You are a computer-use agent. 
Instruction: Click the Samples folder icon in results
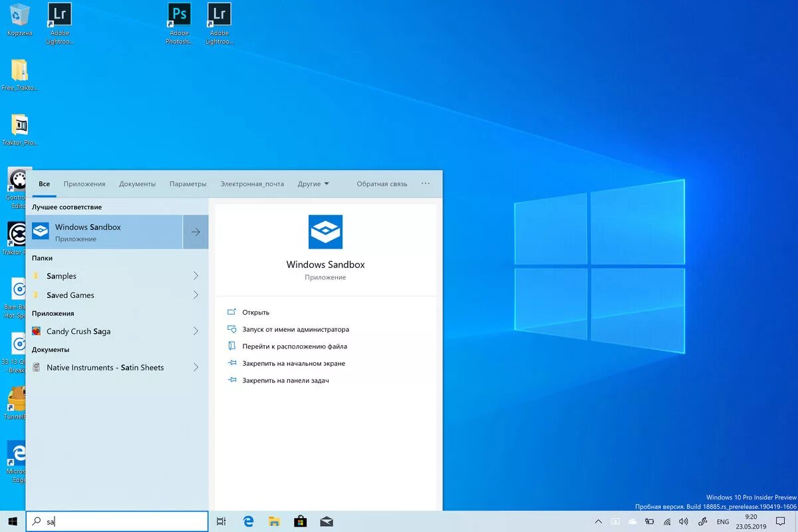[36, 276]
